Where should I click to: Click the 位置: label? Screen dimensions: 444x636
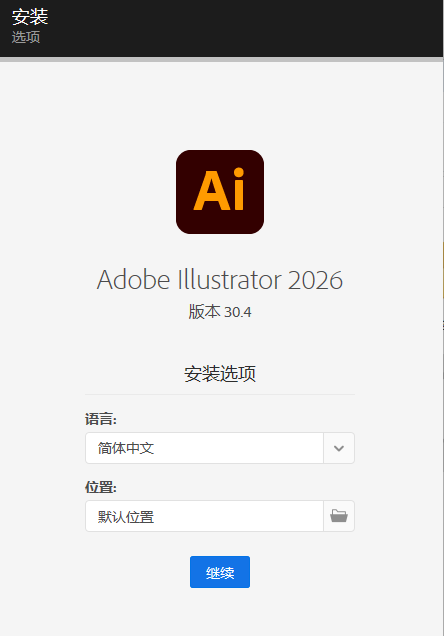pos(101,487)
